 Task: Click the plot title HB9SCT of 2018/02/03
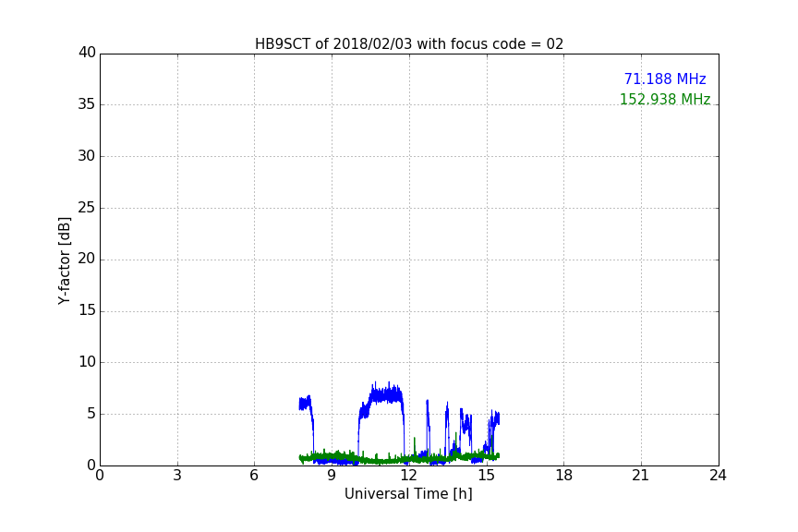[409, 44]
